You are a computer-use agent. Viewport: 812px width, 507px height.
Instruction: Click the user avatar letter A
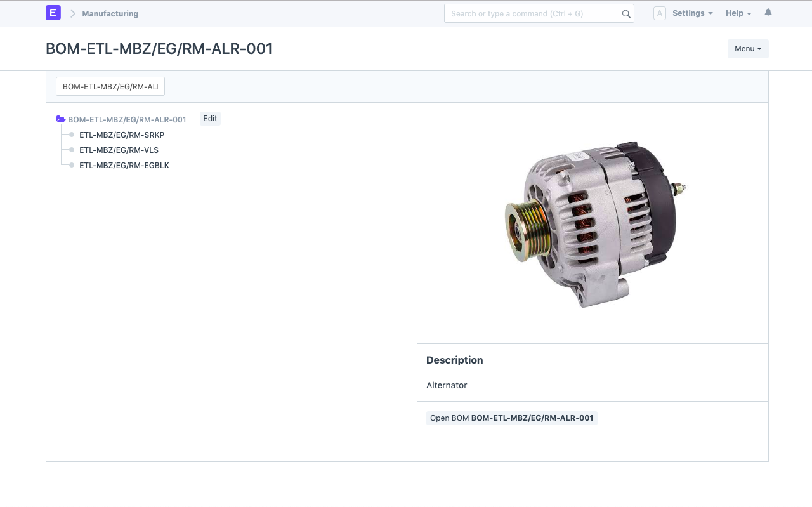pos(660,13)
